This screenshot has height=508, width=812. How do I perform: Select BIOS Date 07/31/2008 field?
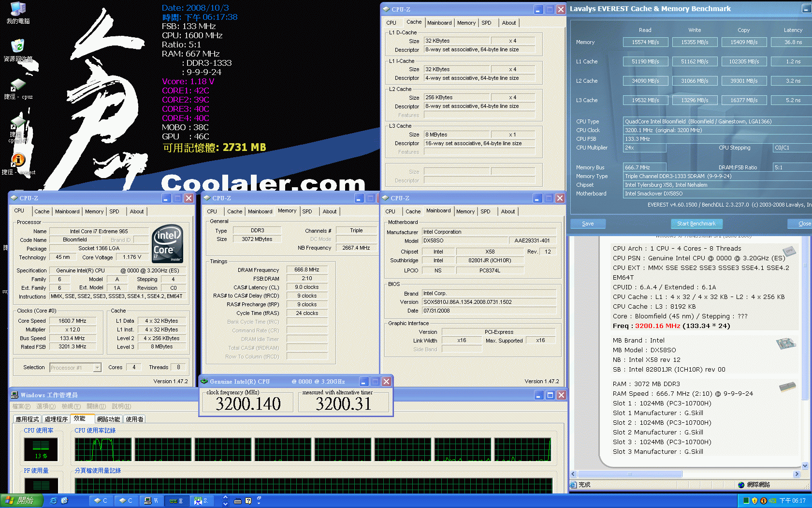click(x=489, y=311)
